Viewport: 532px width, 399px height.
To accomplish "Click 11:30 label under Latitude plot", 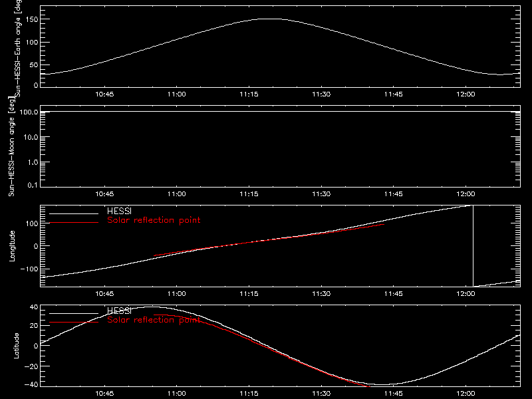I will coord(321,394).
